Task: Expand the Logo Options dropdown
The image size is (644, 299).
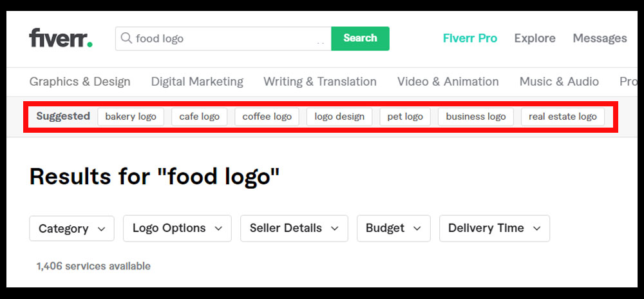Action: click(178, 228)
